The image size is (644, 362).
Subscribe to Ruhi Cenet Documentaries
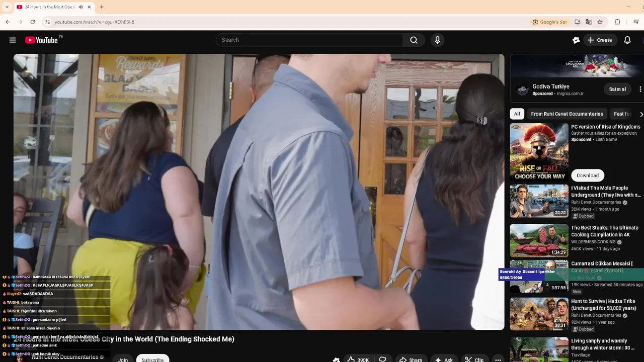(152, 359)
